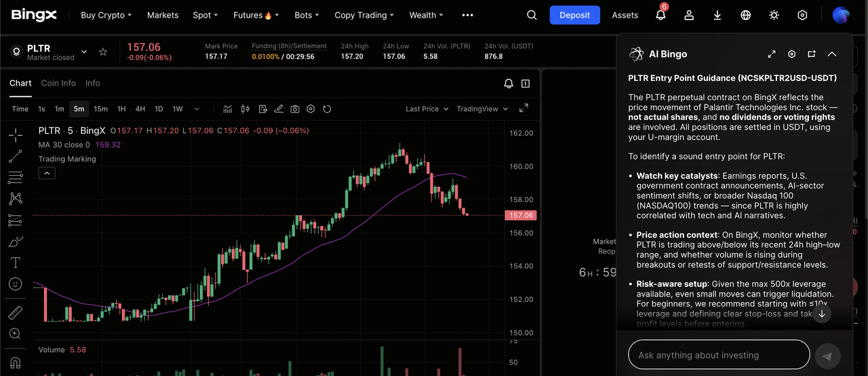Screen dimensions: 868x376
Task: Click the Deposit button
Action: tap(574, 15)
